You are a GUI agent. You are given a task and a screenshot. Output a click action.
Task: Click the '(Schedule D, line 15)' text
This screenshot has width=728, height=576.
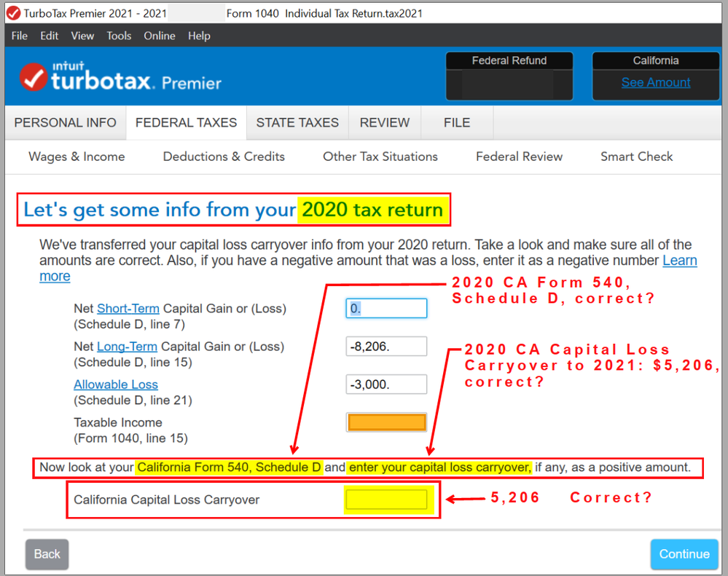[133, 362]
